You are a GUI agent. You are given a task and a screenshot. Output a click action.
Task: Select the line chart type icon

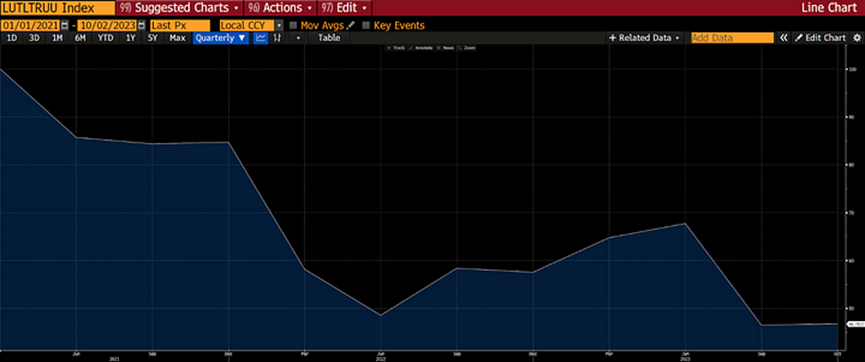pyautogui.click(x=260, y=38)
